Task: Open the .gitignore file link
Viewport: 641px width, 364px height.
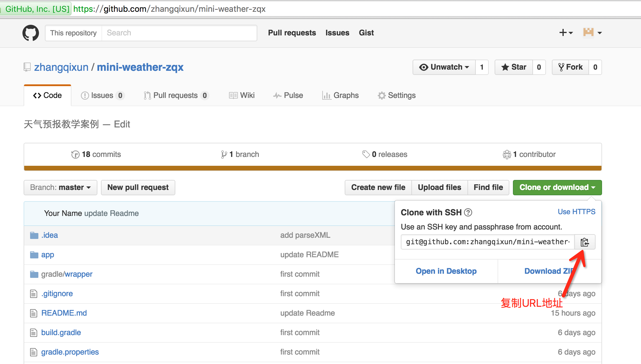Action: click(57, 294)
